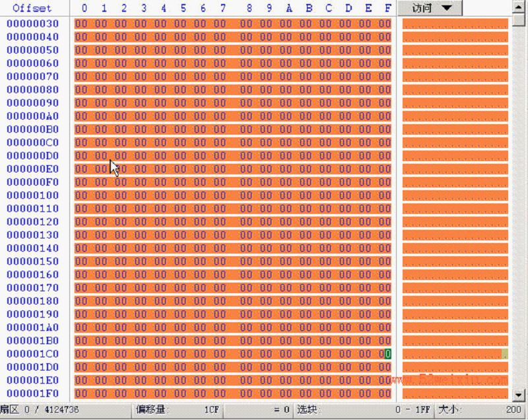
Task: Select offset row 000001F0
Action: click(x=32, y=394)
